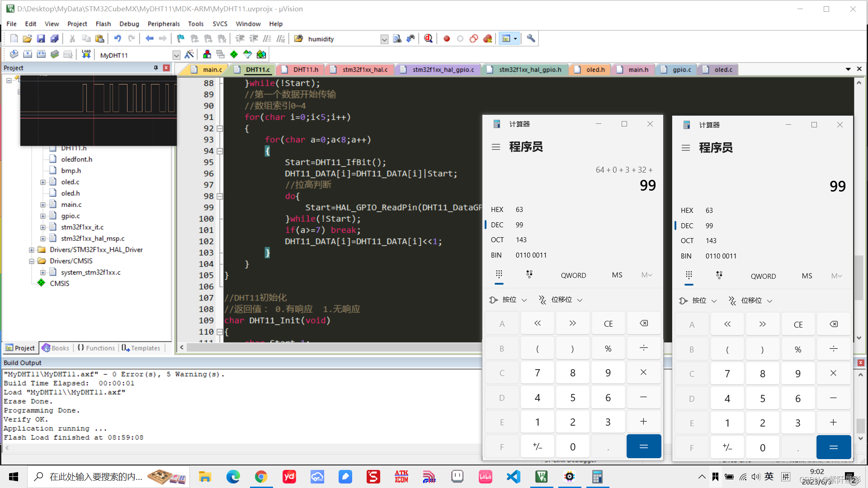Open Manage Project Items with the colored blocks icon
This screenshot has width=868, height=488.
207,55
